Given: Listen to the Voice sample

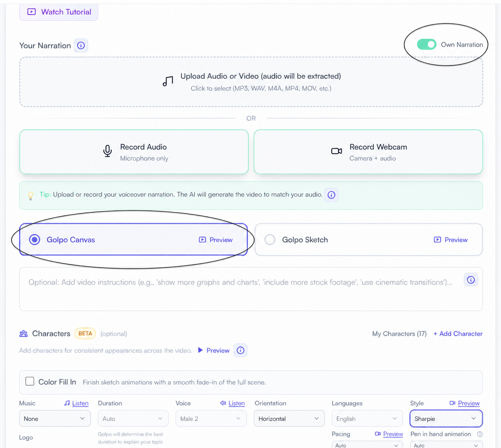Looking at the screenshot, I should [233, 403].
